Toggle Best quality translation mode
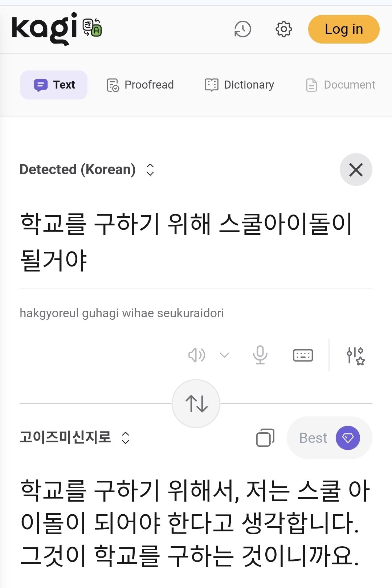This screenshot has height=588, width=392. coord(329,438)
